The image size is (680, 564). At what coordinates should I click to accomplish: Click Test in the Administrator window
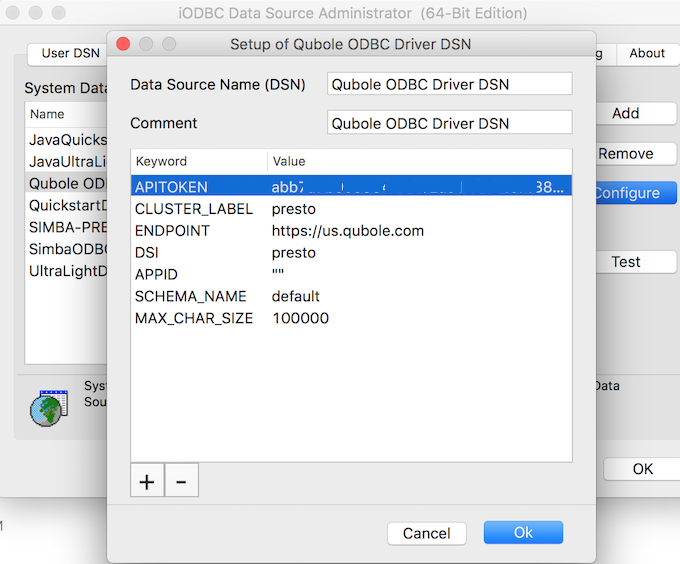pyautogui.click(x=635, y=262)
